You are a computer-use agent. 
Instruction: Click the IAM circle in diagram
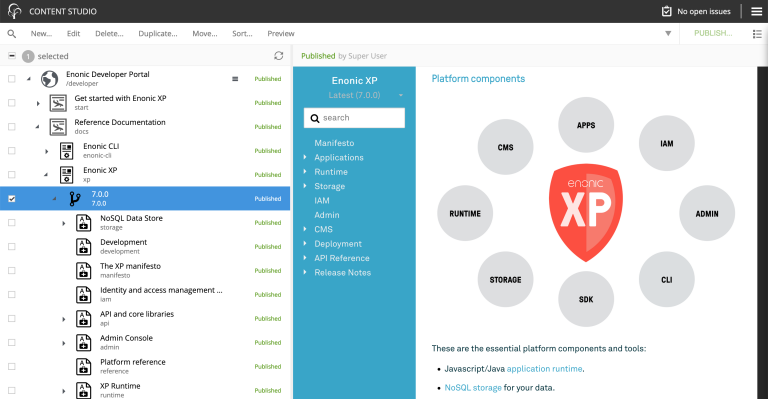click(x=667, y=143)
